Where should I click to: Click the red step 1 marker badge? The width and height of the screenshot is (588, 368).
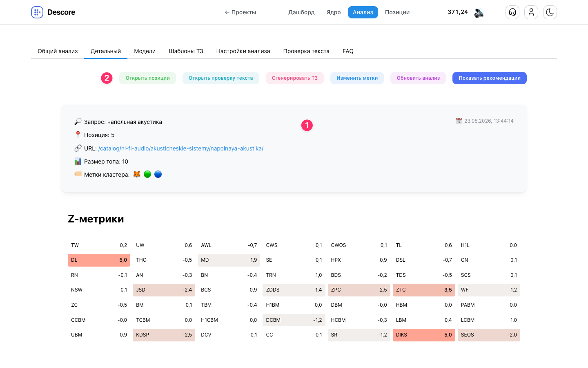[x=307, y=125]
